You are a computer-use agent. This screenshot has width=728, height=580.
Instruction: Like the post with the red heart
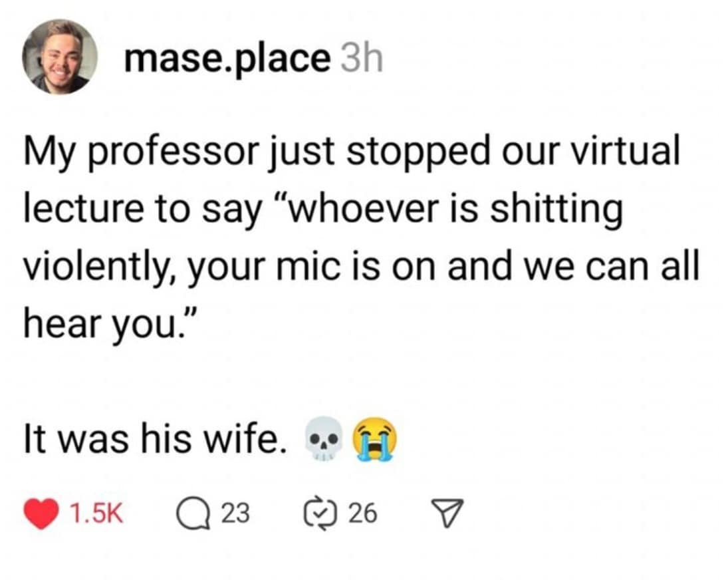[x=41, y=513]
